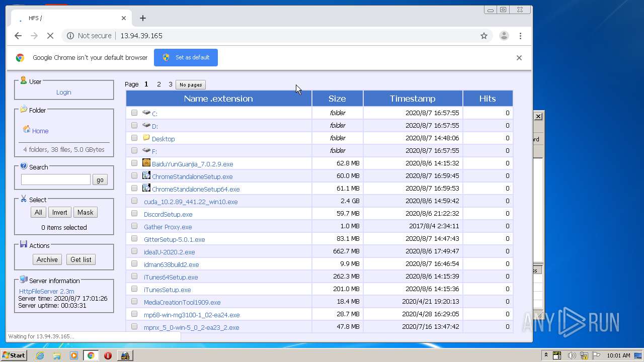
Task: Click the Invert selection button
Action: click(59, 213)
